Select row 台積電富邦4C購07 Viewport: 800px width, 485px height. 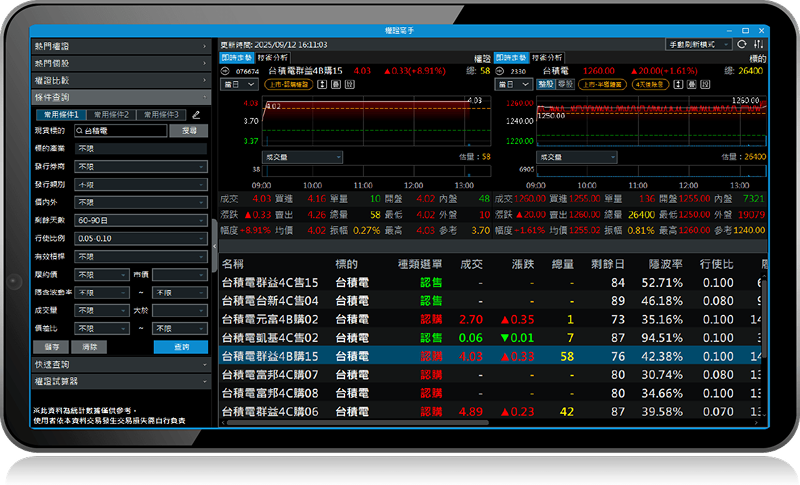point(490,375)
